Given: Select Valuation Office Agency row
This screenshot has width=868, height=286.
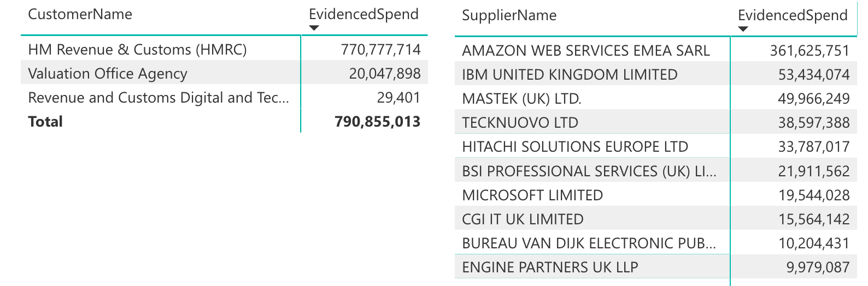Looking at the screenshot, I should point(107,74).
